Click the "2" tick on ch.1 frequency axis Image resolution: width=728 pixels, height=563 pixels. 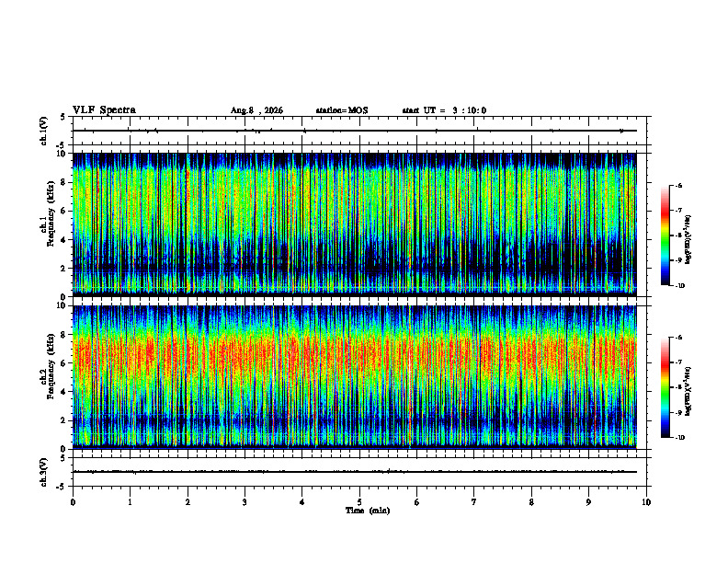[x=64, y=269]
